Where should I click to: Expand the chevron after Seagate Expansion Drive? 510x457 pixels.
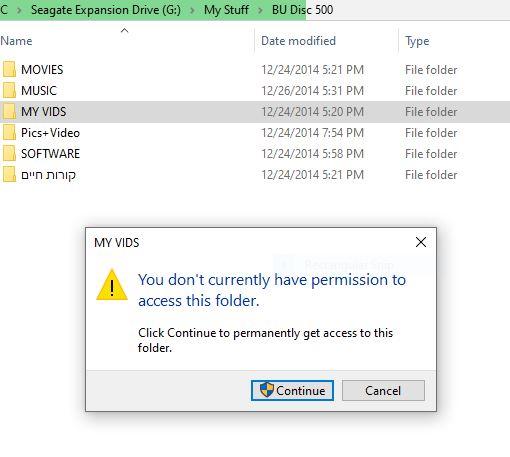tap(192, 10)
